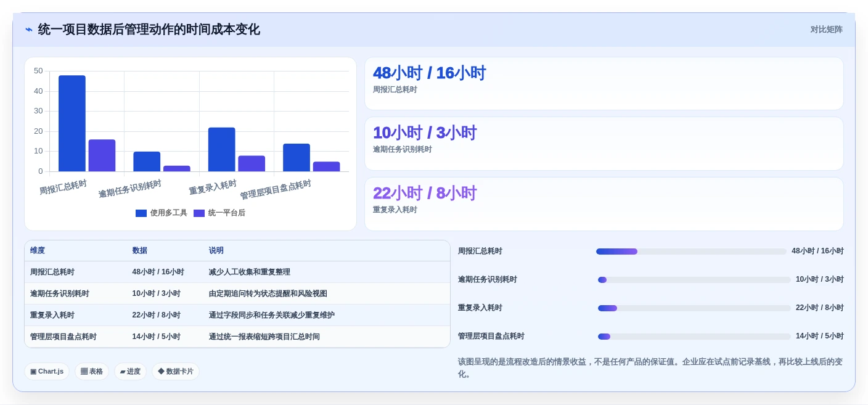The height and width of the screenshot is (405, 868).
Task: Click the purple bar for 周报汇总耗时
Action: point(102,155)
